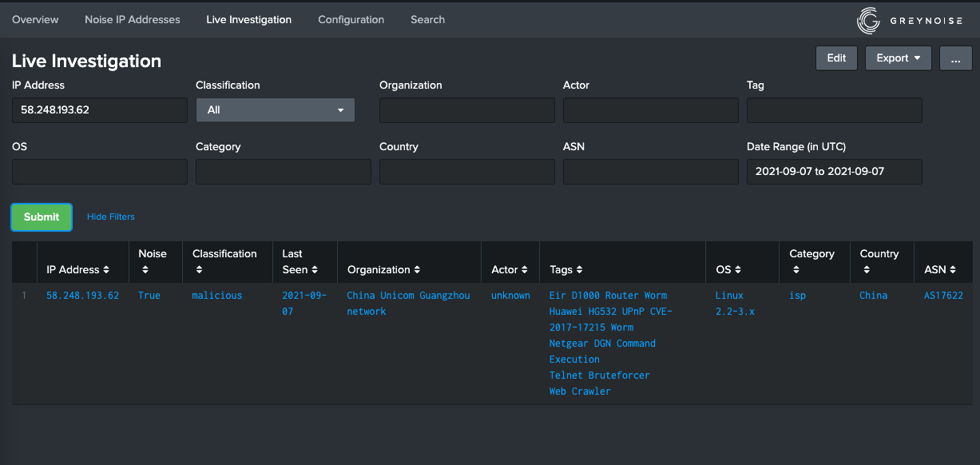Focus the Tag filter field
The width and height of the screenshot is (980, 465).
835,110
